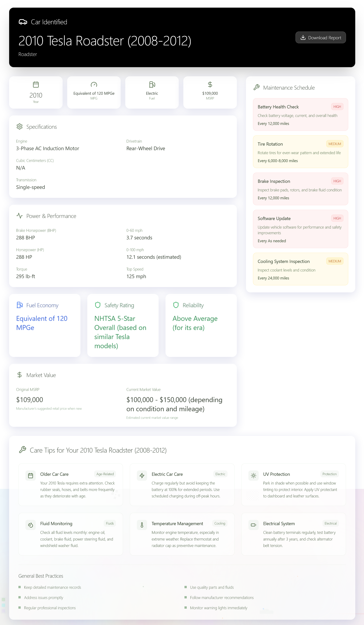Click the download arrow icon in the report button
Viewport: 364px width, 625px height.
303,37
